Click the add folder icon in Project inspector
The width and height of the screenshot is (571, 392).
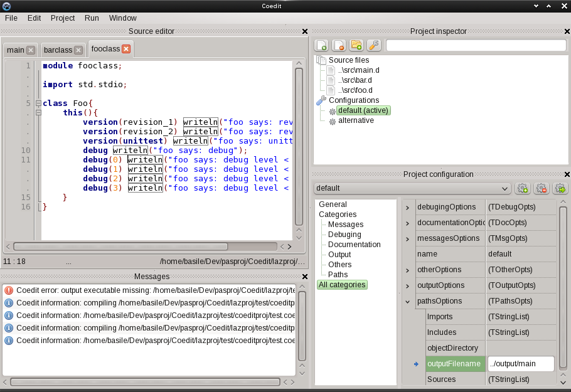(356, 45)
